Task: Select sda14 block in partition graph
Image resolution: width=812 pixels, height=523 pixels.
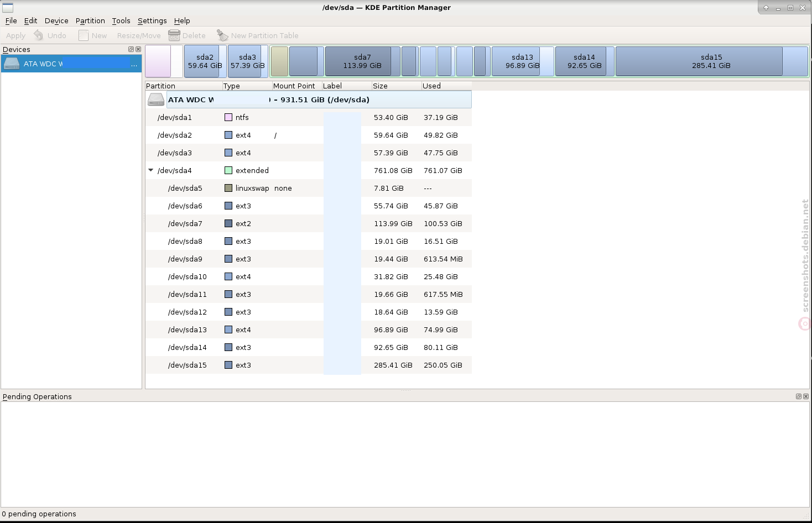Action: pos(584,61)
